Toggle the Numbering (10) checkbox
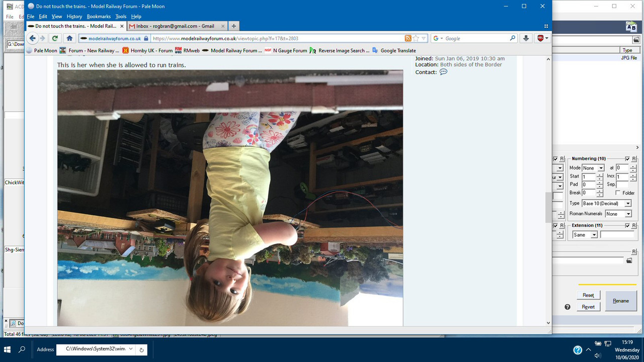This screenshot has height=362, width=644. pos(627,159)
